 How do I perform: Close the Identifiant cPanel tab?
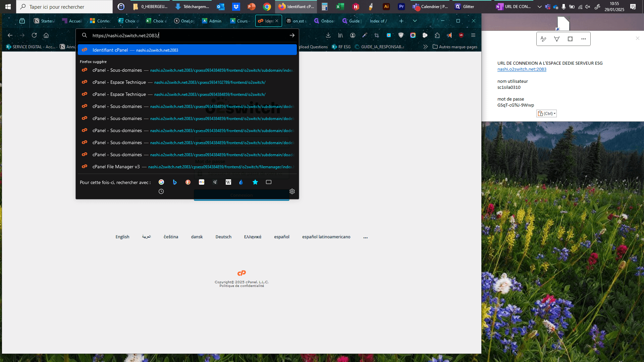point(277,21)
